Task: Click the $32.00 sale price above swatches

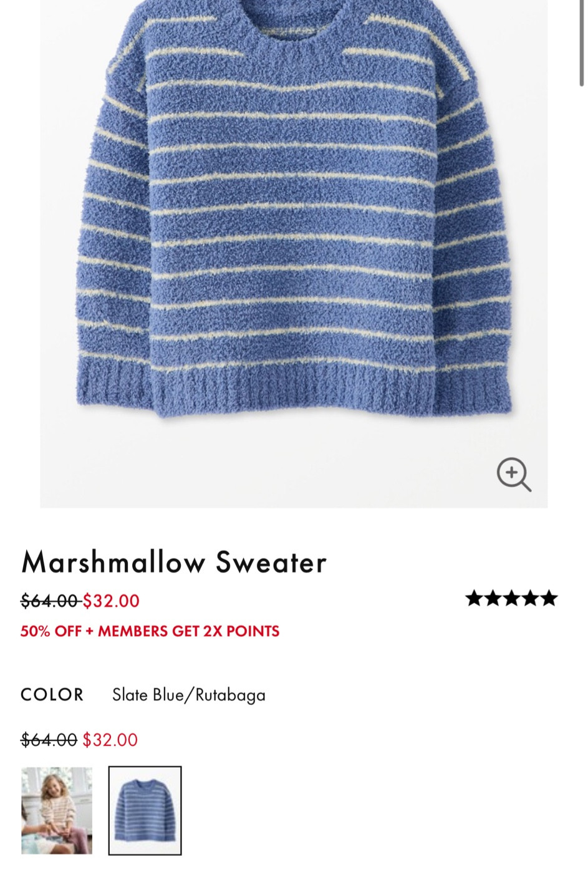Action: tap(110, 740)
